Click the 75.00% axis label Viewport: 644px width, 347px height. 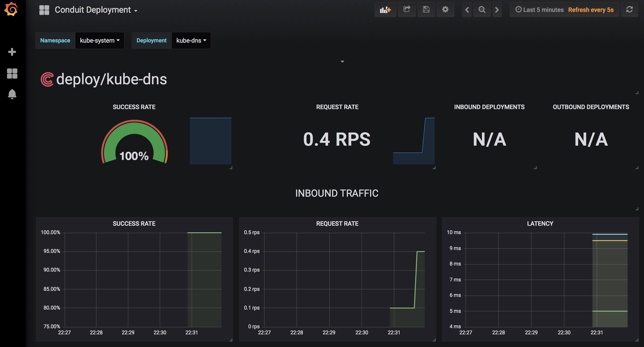52,326
